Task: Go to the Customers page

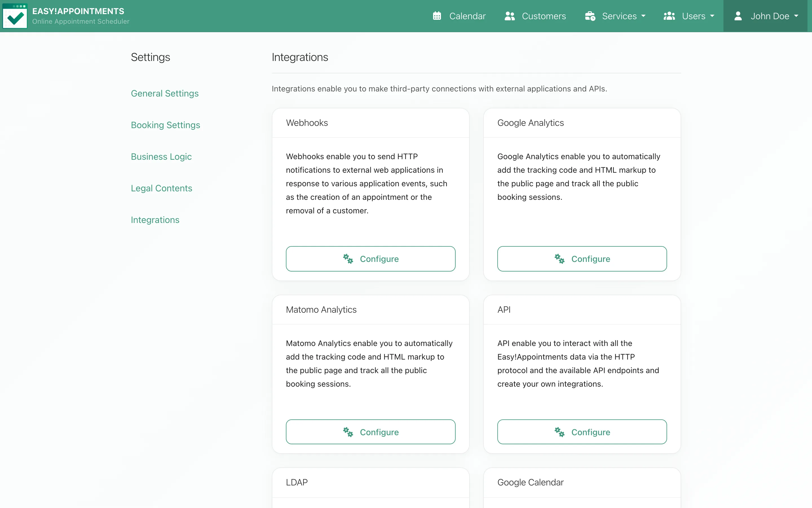Action: [x=535, y=16]
